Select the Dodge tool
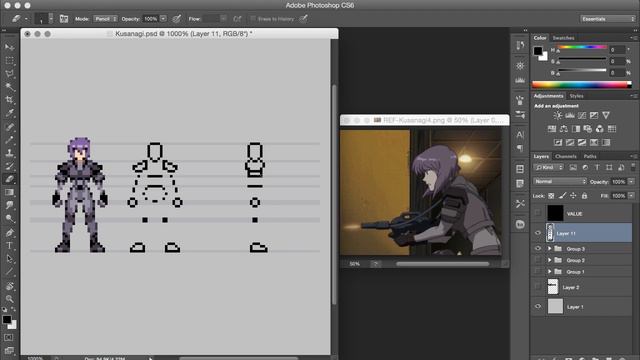The image size is (640, 360). (x=9, y=218)
